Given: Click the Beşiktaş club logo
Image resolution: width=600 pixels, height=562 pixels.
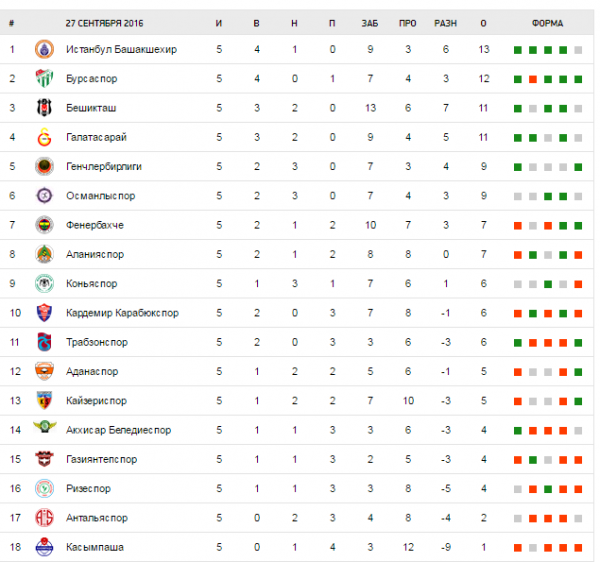Looking at the screenshot, I should click(x=43, y=107).
